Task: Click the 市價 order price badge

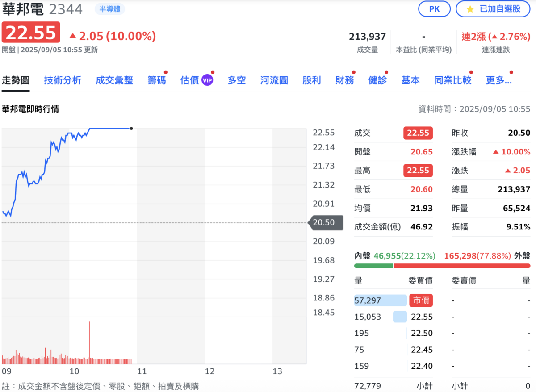Action: [x=422, y=300]
